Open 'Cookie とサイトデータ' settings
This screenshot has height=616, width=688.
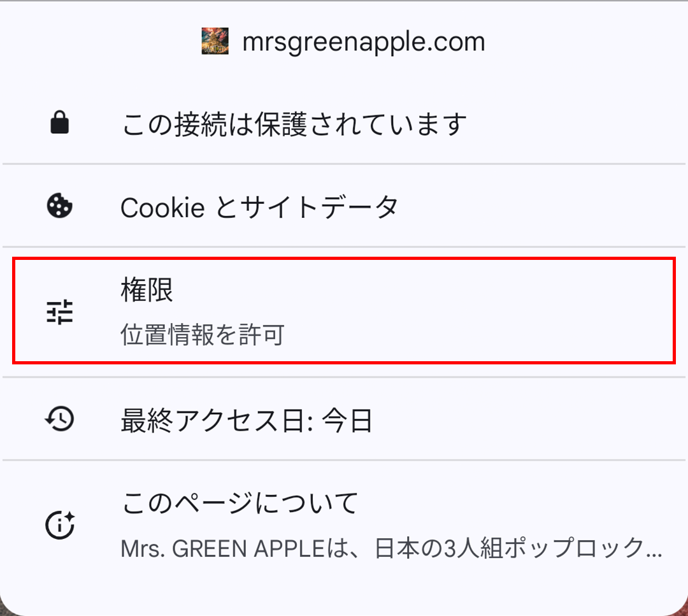point(259,207)
